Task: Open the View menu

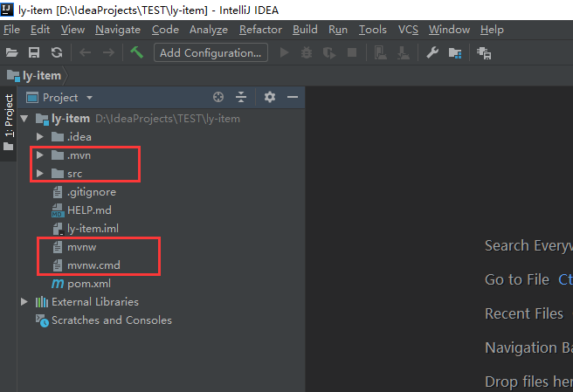Action: coord(72,30)
